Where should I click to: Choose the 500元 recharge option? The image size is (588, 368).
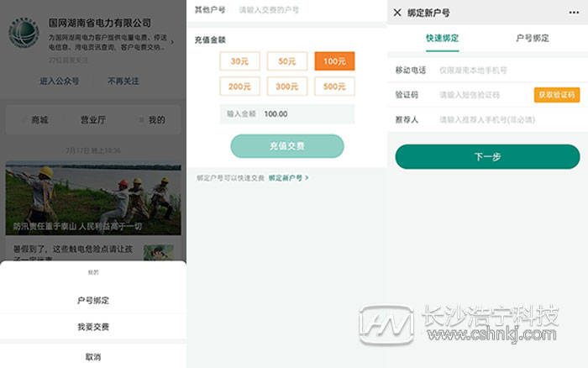click(x=334, y=87)
